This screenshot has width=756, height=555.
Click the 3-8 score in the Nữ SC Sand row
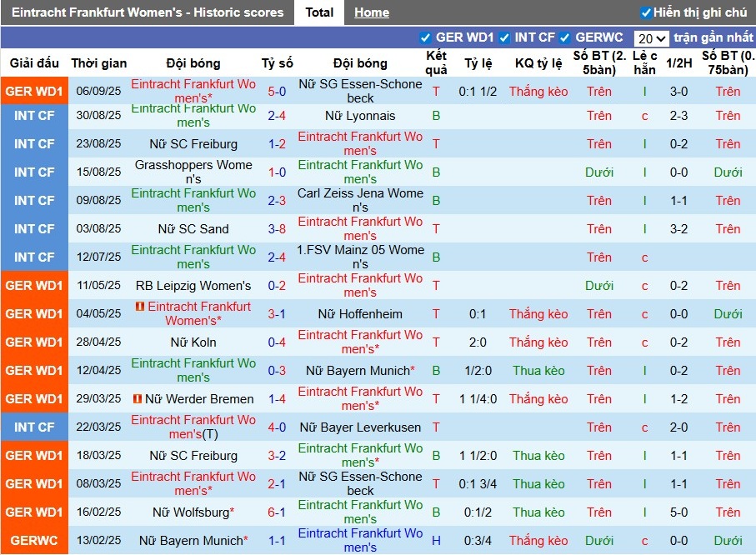coord(277,229)
